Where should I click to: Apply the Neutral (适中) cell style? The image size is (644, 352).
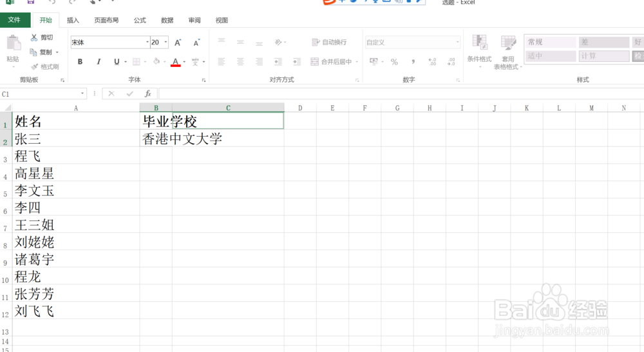551,56
